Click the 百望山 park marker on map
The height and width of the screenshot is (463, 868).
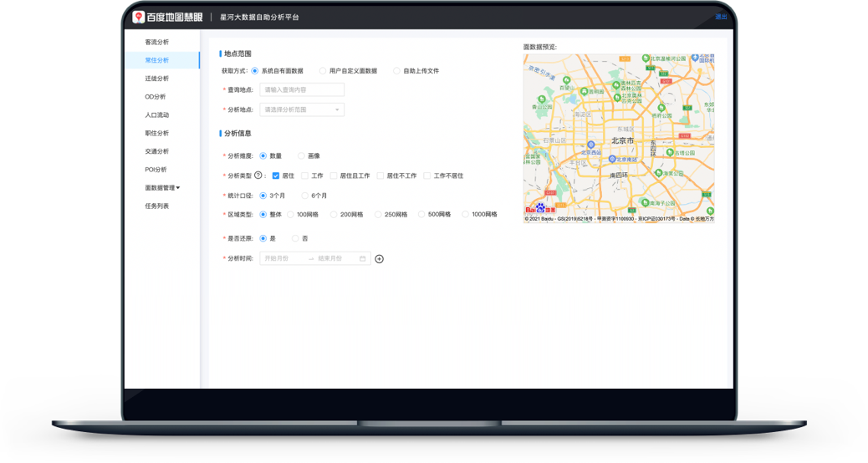click(x=566, y=80)
